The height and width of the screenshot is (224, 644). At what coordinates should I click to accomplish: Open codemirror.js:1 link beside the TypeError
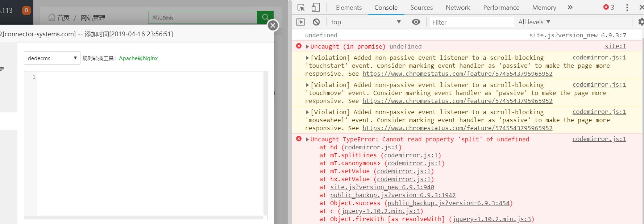[599, 139]
